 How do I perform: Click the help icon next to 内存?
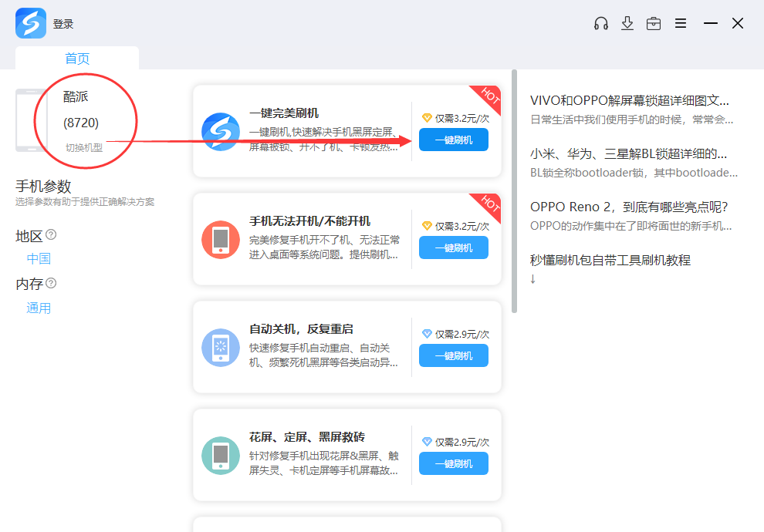pyautogui.click(x=51, y=283)
